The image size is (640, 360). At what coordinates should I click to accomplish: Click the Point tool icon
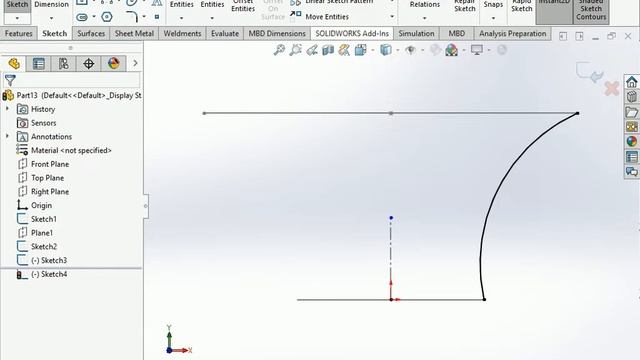click(157, 17)
